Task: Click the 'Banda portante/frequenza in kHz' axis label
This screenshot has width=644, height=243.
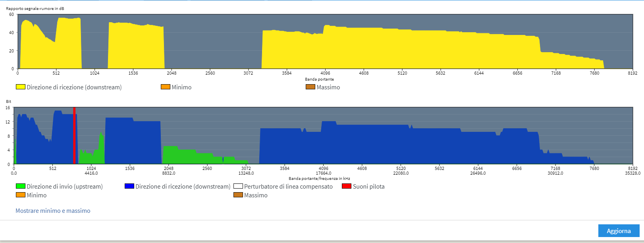Action: pyautogui.click(x=319, y=179)
